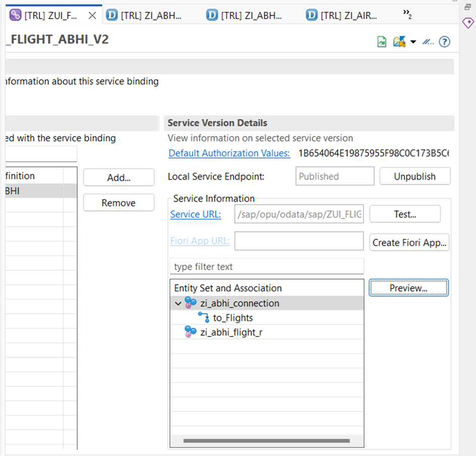Viewport: 476px width, 456px height.
Task: Select the to_Flights association entry
Action: [232, 318]
